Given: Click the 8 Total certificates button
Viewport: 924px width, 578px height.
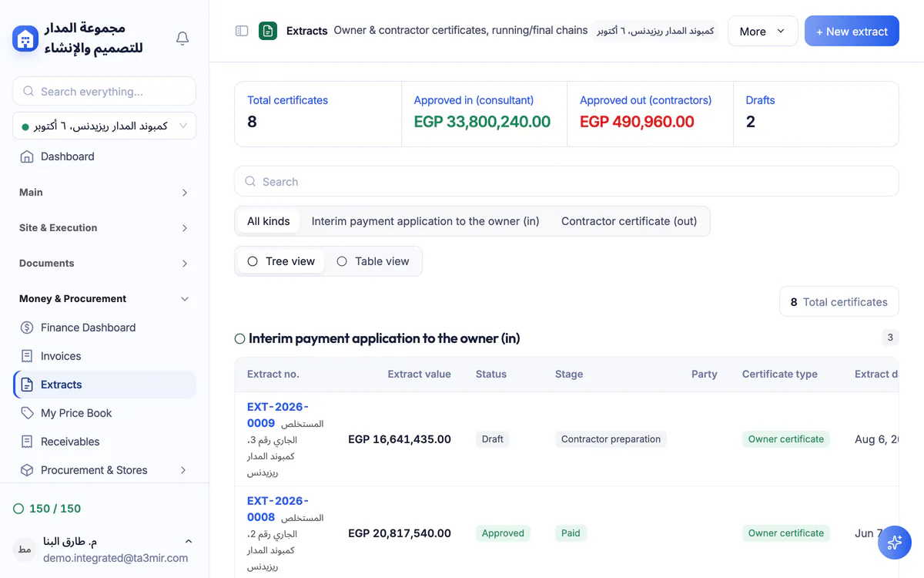Looking at the screenshot, I should pyautogui.click(x=839, y=302).
